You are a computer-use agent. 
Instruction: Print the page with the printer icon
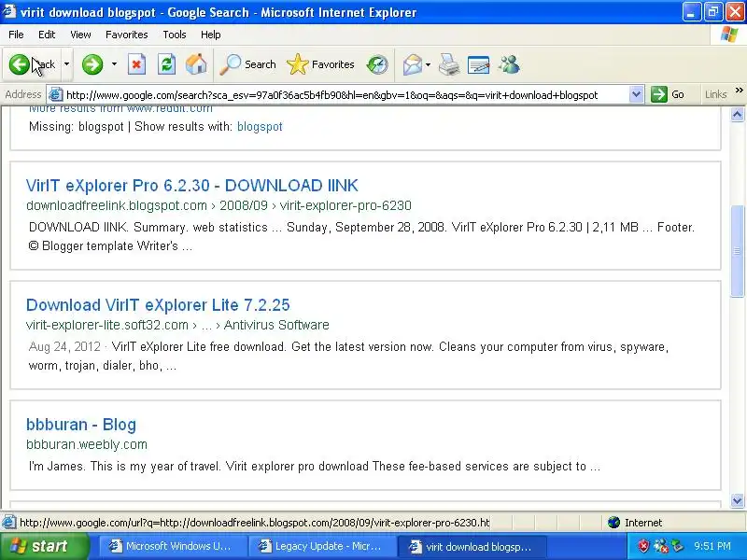coord(449,64)
